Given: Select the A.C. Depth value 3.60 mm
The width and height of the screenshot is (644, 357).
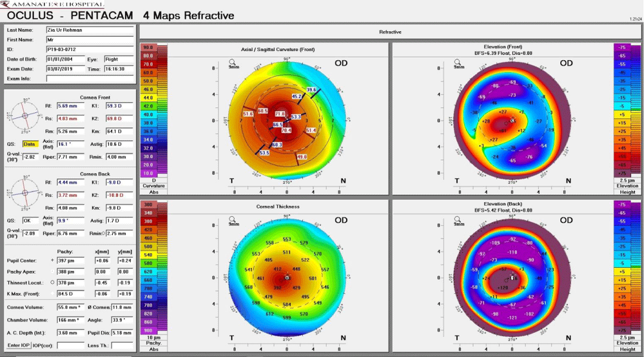Looking at the screenshot, I should click(x=70, y=333).
